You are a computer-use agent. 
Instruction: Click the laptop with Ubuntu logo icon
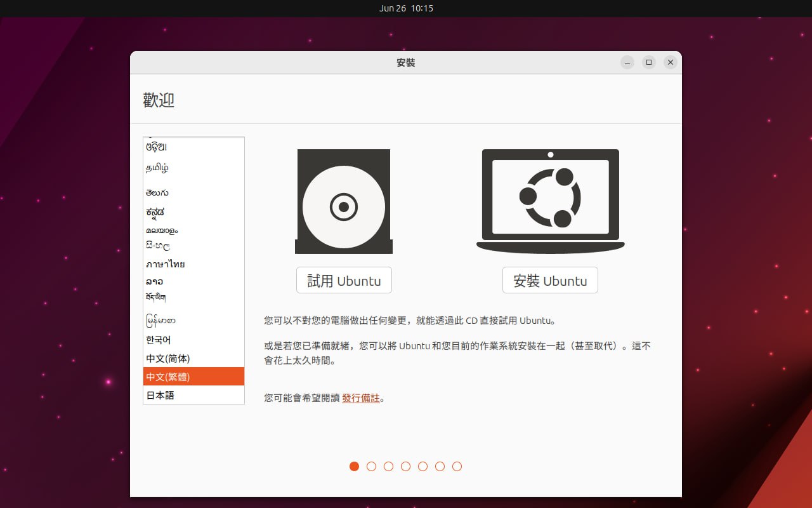pyautogui.click(x=550, y=201)
